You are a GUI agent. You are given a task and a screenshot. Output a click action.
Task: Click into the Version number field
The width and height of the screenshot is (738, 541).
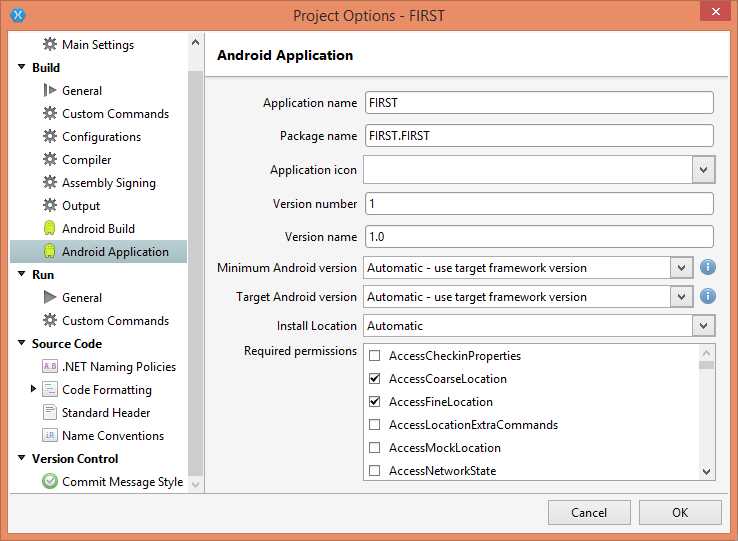(539, 204)
